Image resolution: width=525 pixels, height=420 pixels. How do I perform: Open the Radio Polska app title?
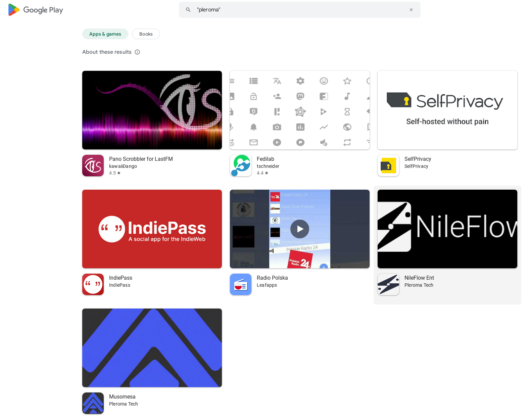coord(272,278)
